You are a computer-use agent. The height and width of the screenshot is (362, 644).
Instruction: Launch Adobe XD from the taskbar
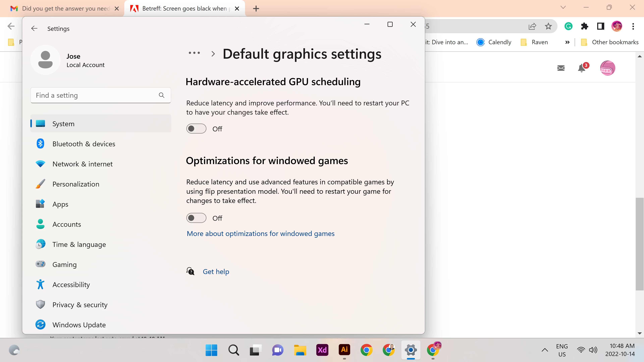point(322,350)
